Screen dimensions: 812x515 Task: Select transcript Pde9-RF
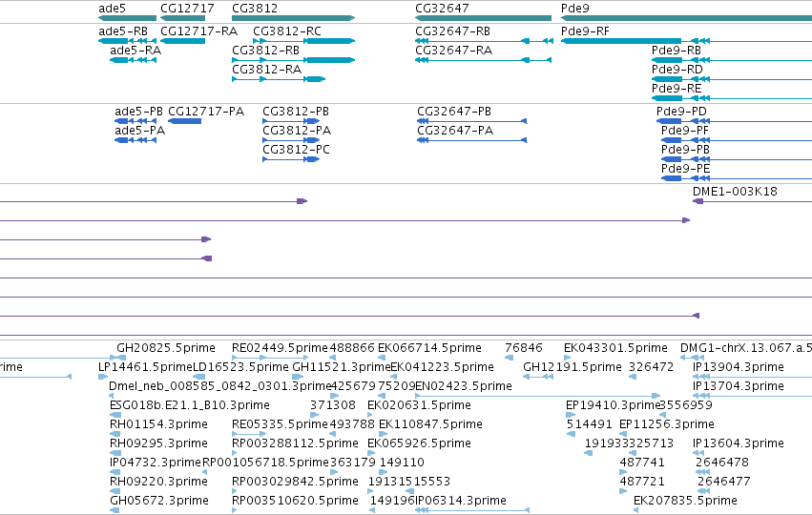[x=585, y=31]
